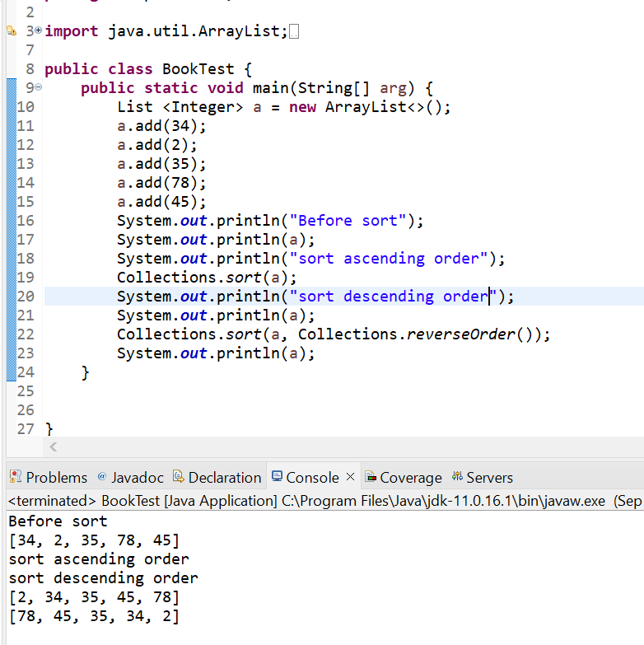Click the editor horizontal scrollbar left arrow
This screenshot has width=644, height=645.
53,446
